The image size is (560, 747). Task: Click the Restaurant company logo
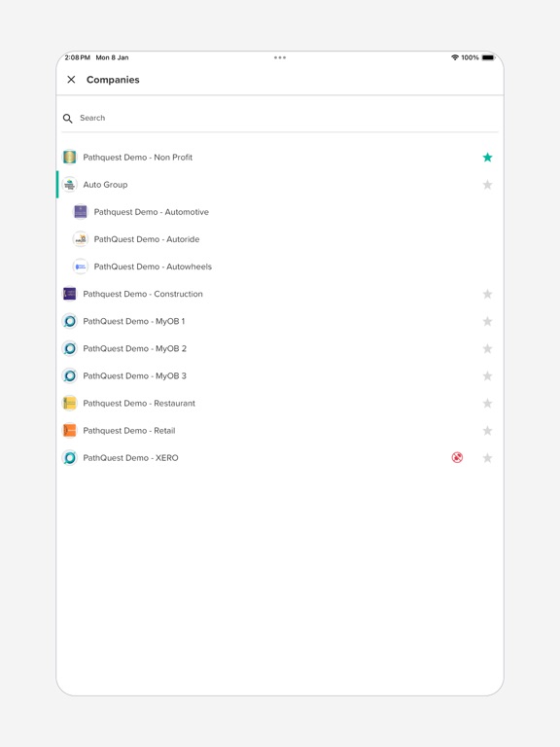(70, 403)
